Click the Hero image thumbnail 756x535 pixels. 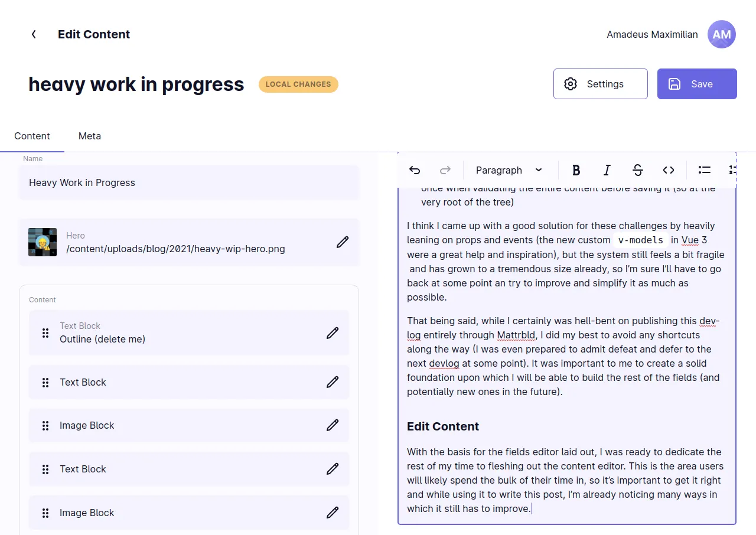42,242
